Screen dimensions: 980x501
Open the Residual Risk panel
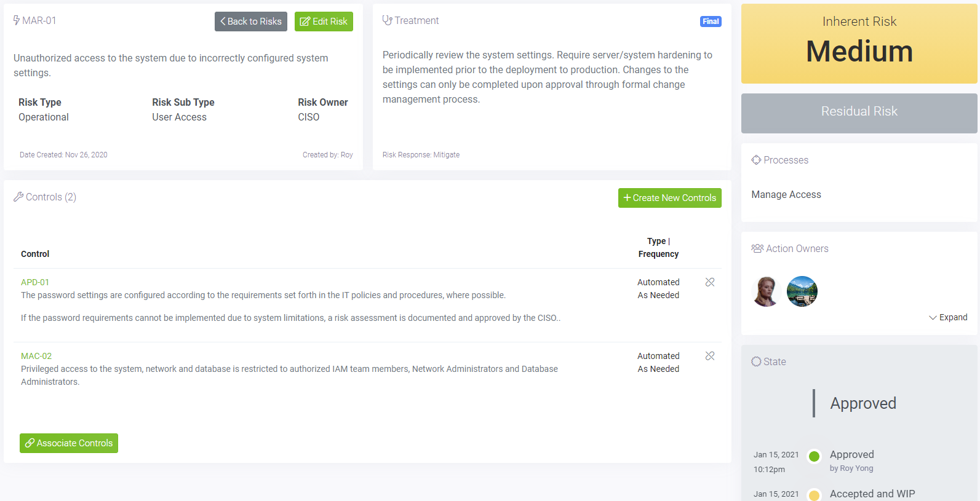pyautogui.click(x=859, y=113)
